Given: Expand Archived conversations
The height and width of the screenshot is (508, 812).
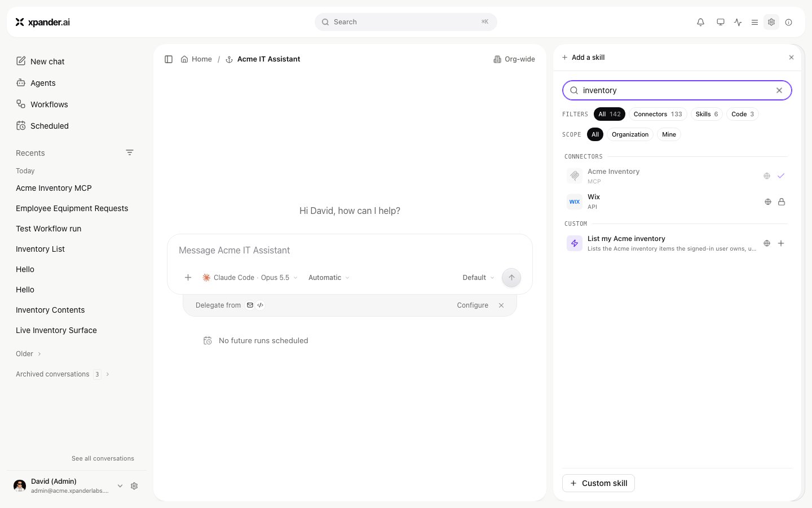Looking at the screenshot, I should pos(63,374).
